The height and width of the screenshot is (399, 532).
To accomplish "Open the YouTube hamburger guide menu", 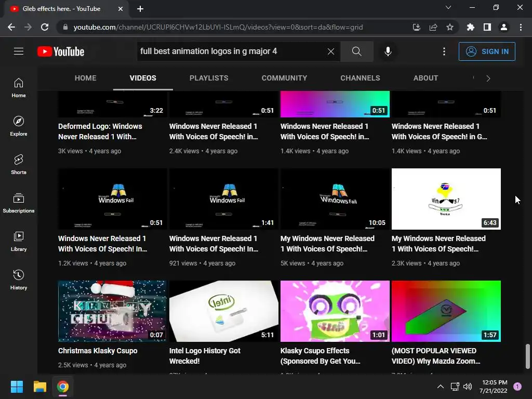I will (x=19, y=51).
